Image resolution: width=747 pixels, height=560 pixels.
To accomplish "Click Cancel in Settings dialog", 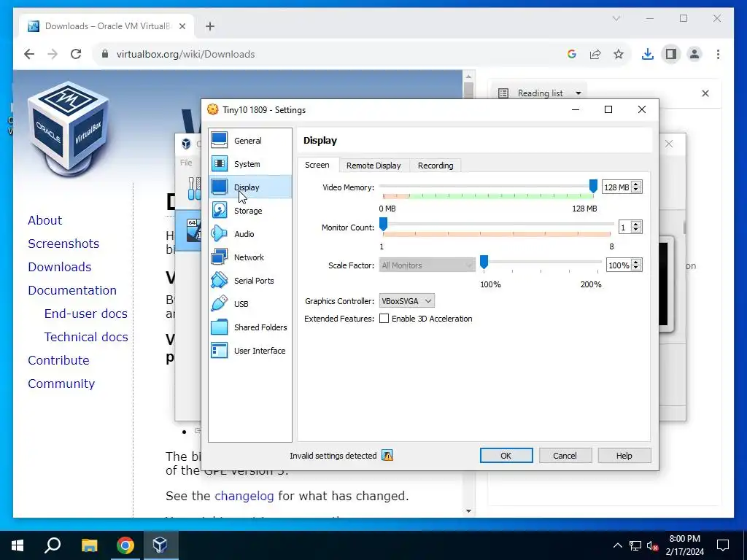I will click(x=565, y=456).
